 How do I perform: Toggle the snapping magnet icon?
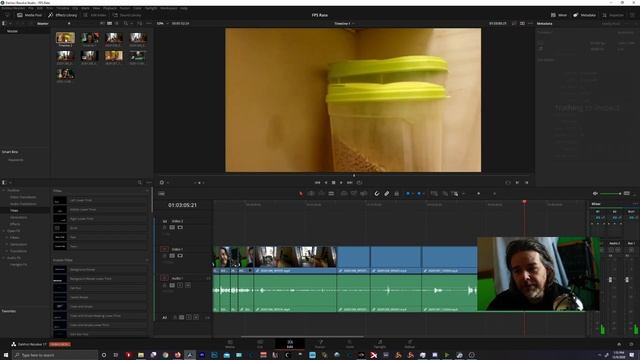point(377,193)
